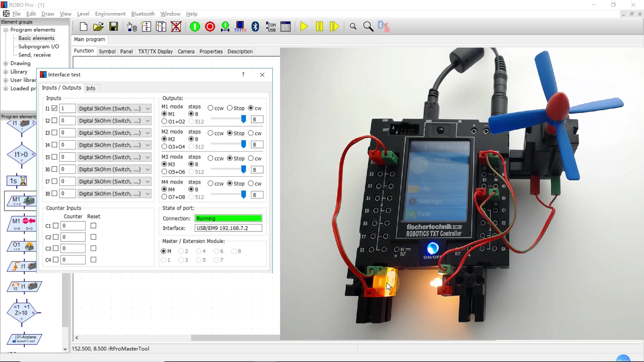Click the Bluetooth toolbar icon
644x362 pixels.
click(x=255, y=26)
